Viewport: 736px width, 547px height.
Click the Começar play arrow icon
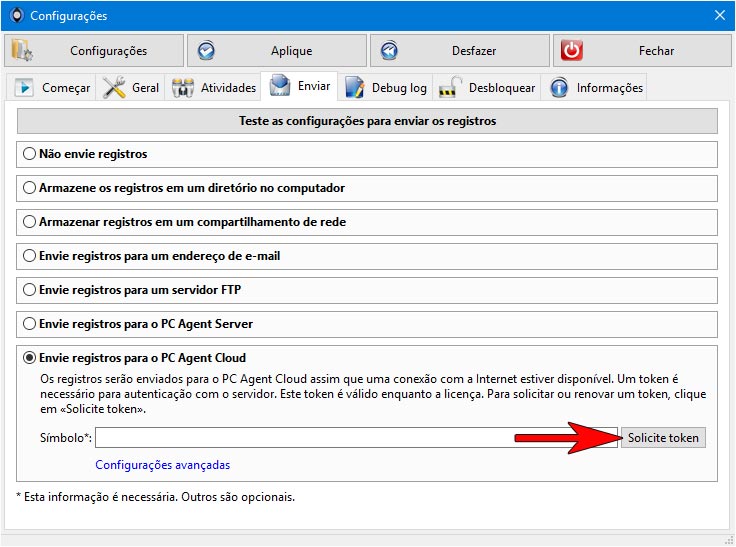click(x=24, y=87)
